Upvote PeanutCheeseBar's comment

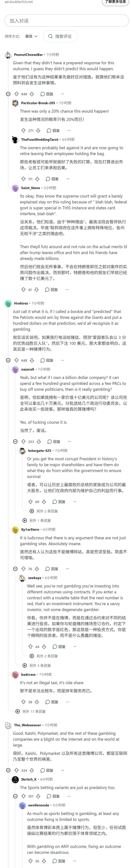coord(16,94)
